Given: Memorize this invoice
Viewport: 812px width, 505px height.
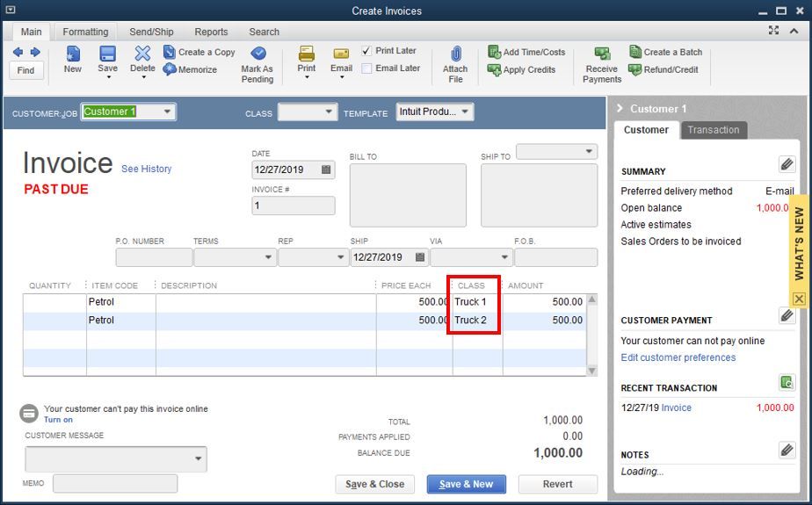Looking at the screenshot, I should pyautogui.click(x=190, y=69).
